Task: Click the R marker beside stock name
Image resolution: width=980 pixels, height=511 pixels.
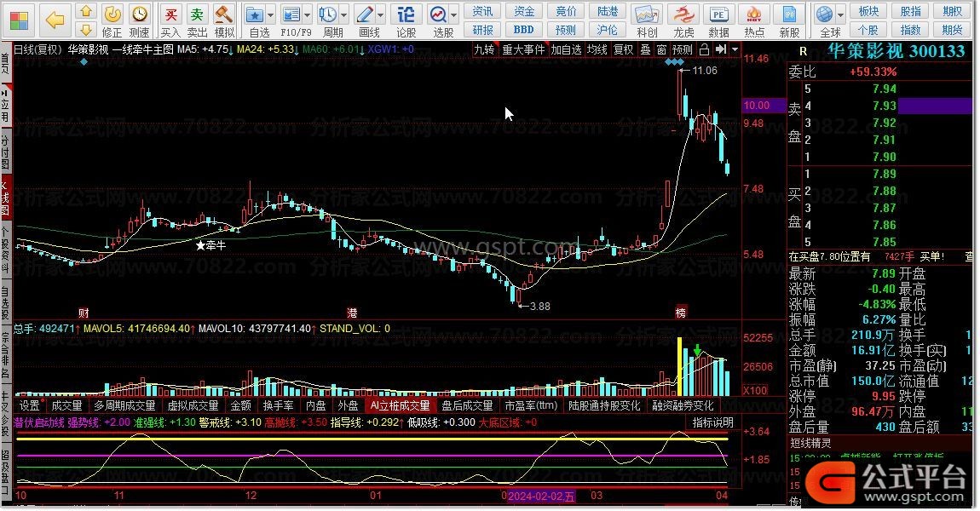Action: pyautogui.click(x=803, y=51)
